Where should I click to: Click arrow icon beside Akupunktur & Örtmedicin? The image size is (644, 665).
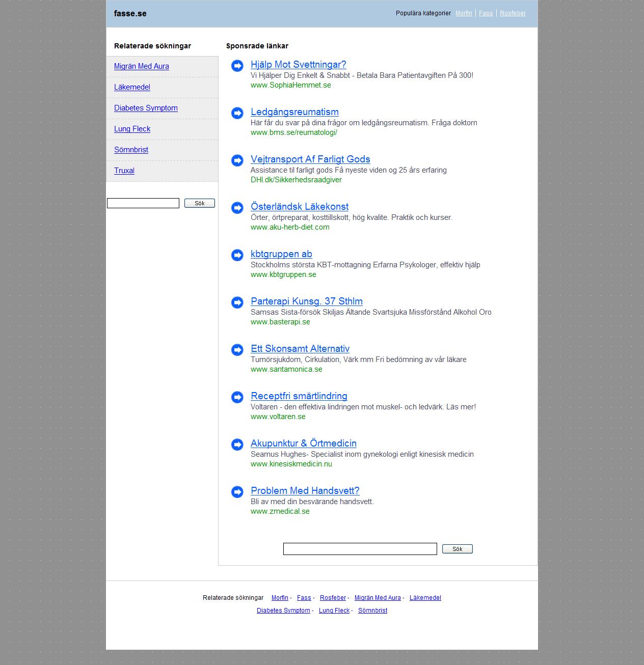(x=237, y=445)
